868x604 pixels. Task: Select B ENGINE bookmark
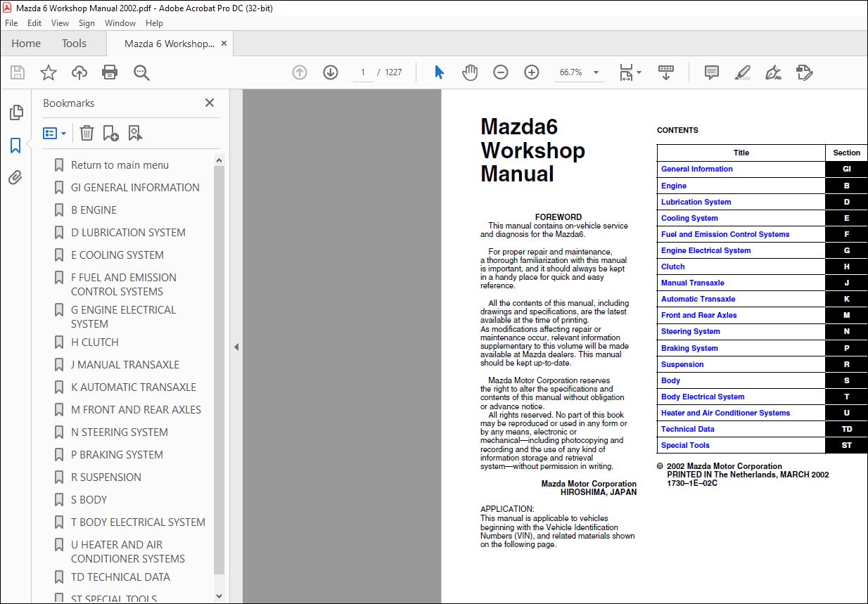(94, 210)
